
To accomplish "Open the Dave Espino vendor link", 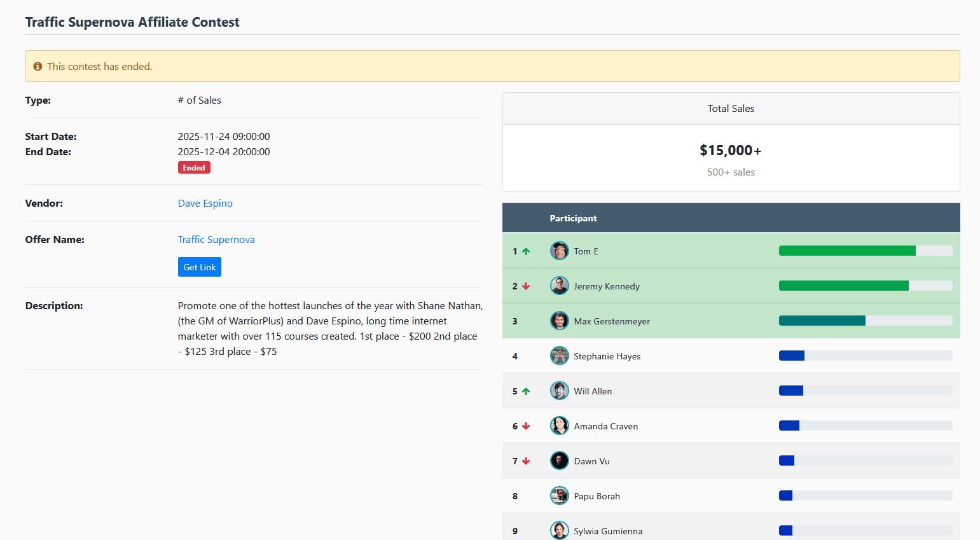I will point(205,204).
